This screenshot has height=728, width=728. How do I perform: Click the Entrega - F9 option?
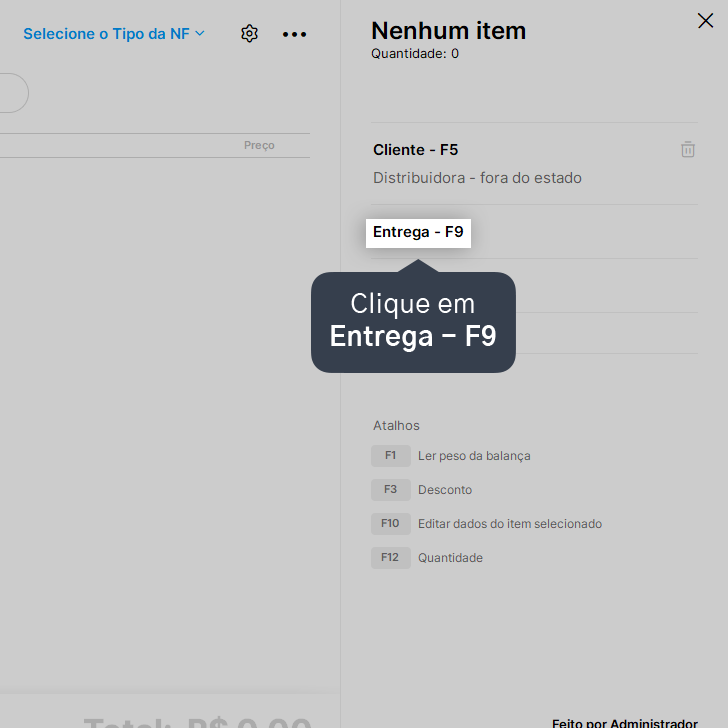coord(418,232)
